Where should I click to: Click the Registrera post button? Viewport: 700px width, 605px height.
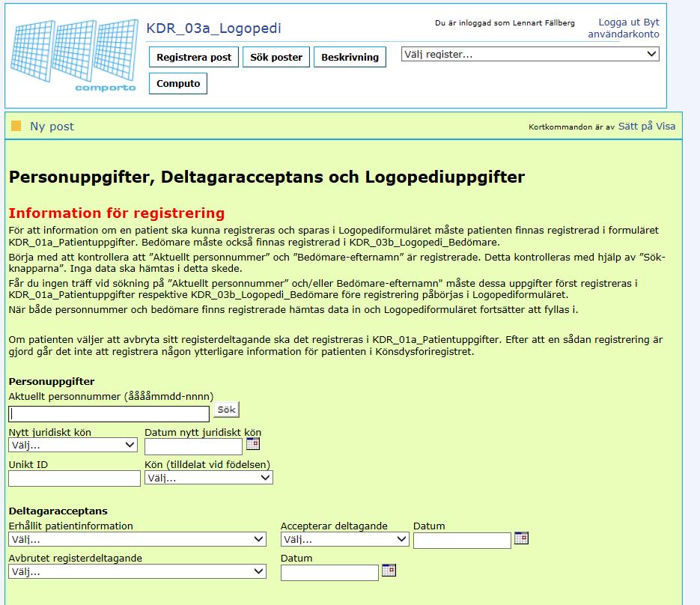pos(194,57)
